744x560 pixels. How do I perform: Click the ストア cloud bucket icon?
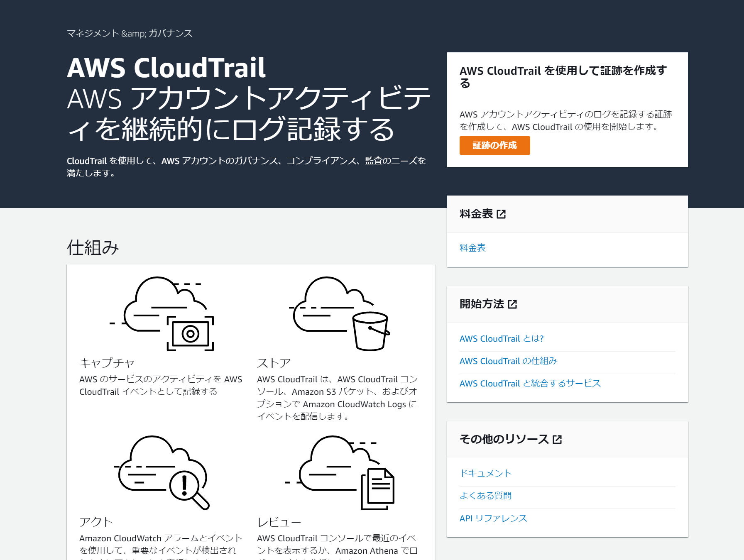click(x=340, y=314)
